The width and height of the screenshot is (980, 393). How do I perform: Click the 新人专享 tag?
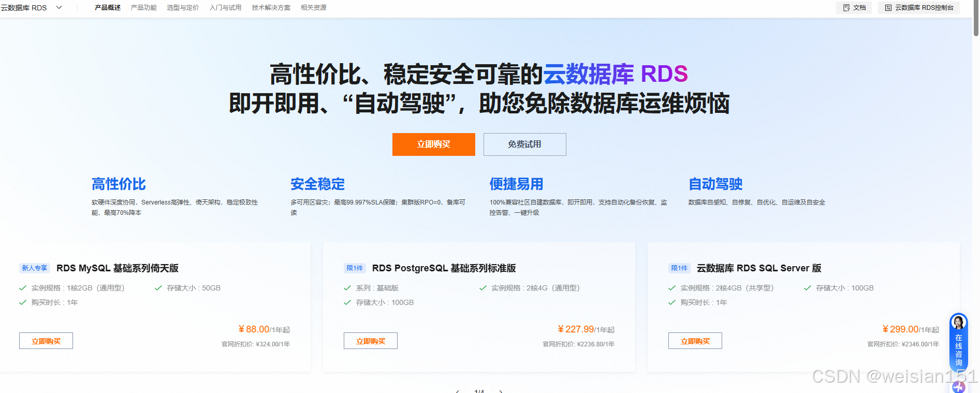(x=35, y=268)
